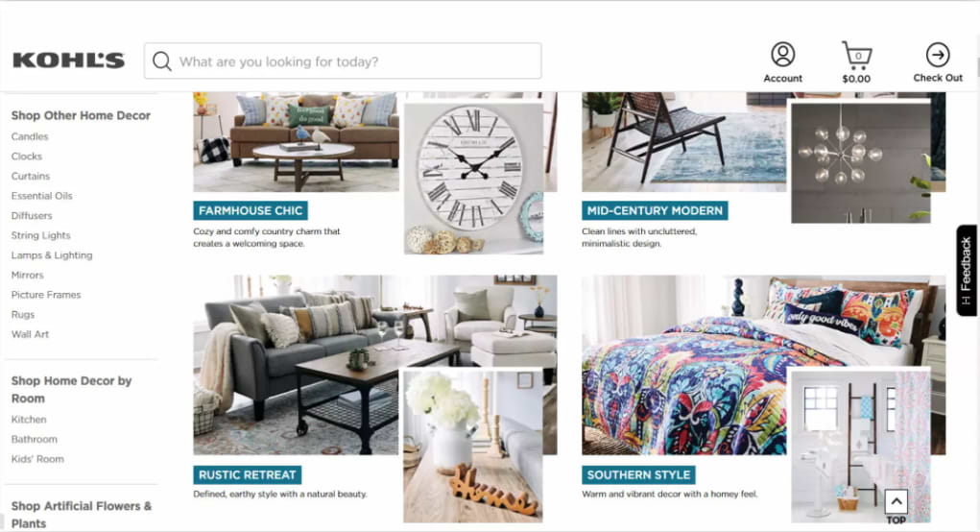Open the Mid-Century Modern label
Screen dimensions: 980x532
pos(655,210)
